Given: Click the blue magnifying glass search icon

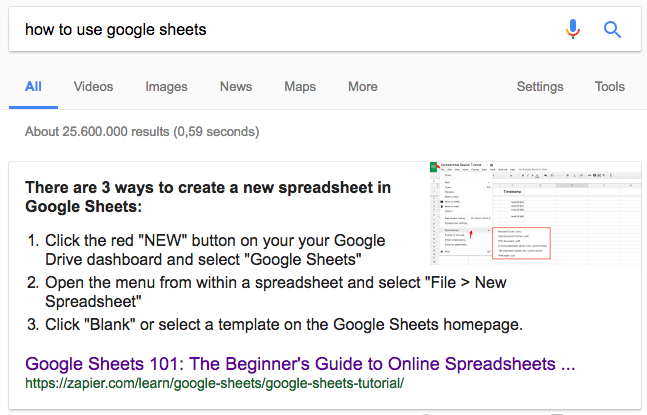Looking at the screenshot, I should [613, 29].
